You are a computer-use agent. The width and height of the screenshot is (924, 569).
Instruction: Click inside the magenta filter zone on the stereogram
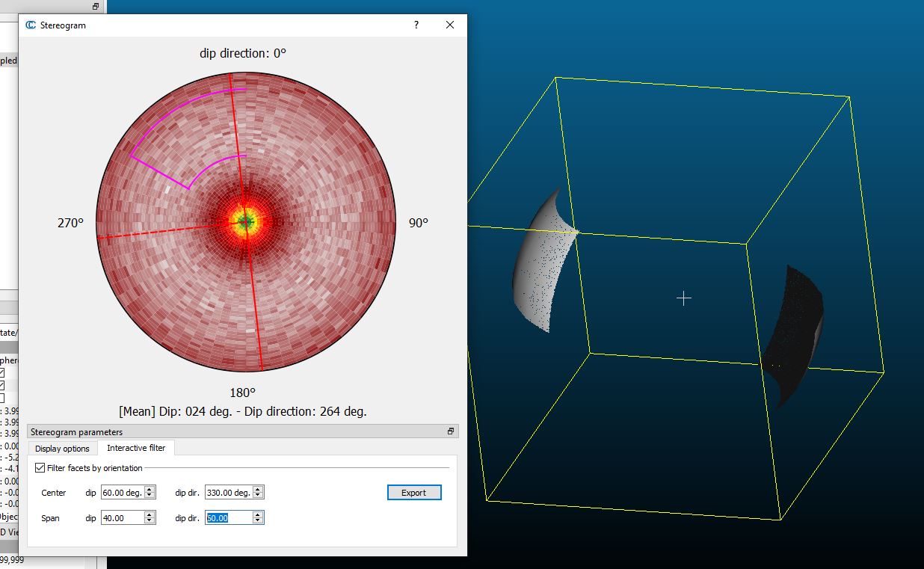187,138
